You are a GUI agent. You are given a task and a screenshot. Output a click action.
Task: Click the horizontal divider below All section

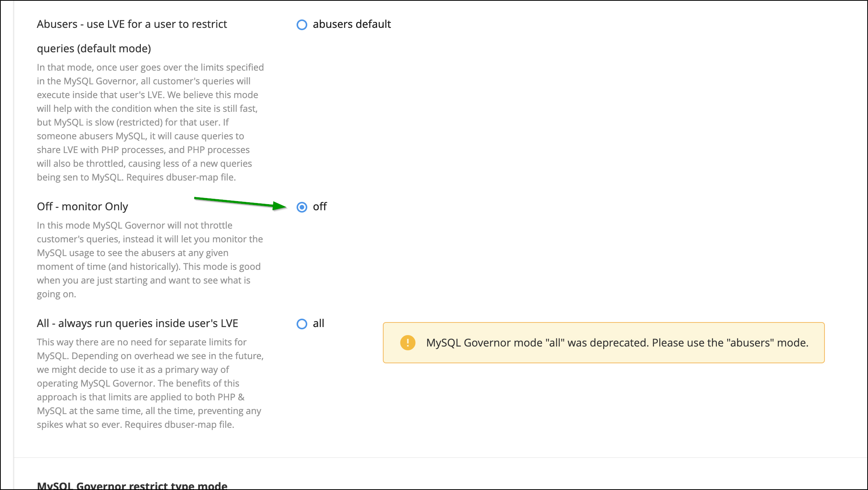pyautogui.click(x=439, y=458)
